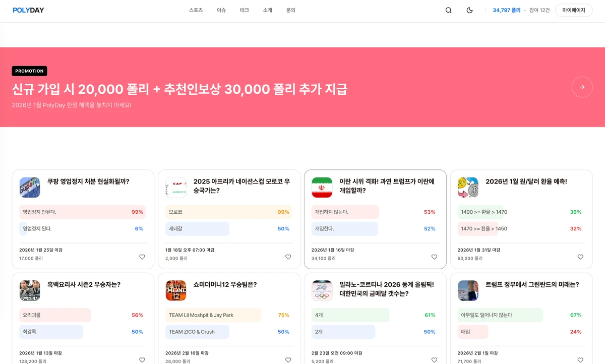Select option 1490 >= 환율 > 1470

point(521,212)
